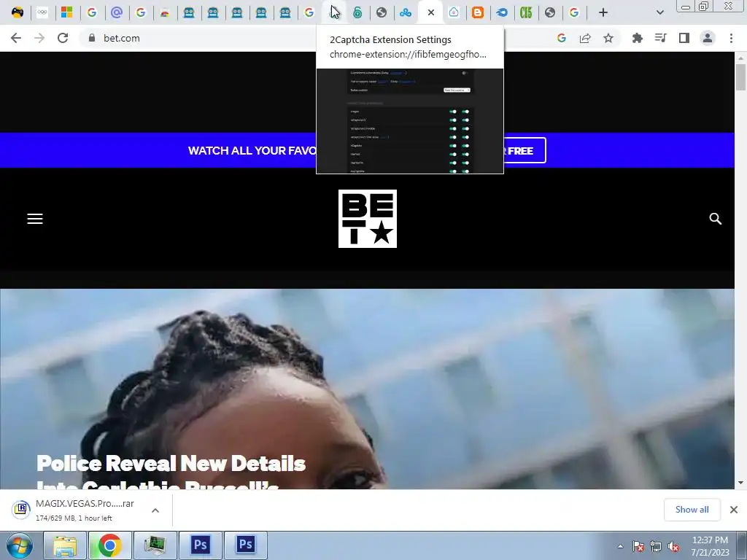Viewport: 747px width, 560px height.
Task: Click the scrollbar down arrow
Action: 740,483
